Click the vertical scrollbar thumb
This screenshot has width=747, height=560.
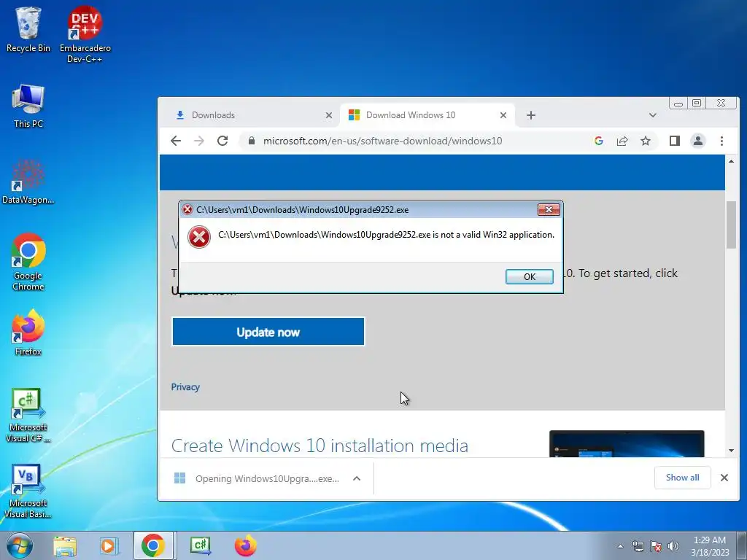(731, 225)
